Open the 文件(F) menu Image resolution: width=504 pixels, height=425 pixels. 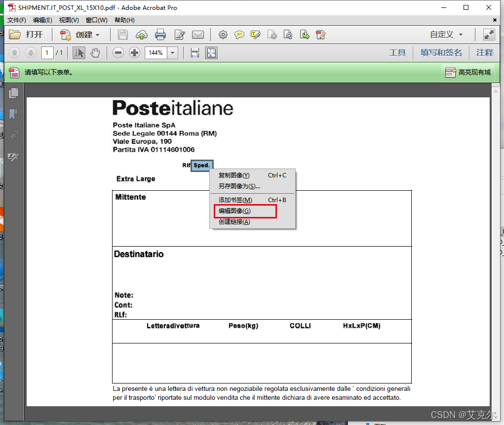(17, 20)
